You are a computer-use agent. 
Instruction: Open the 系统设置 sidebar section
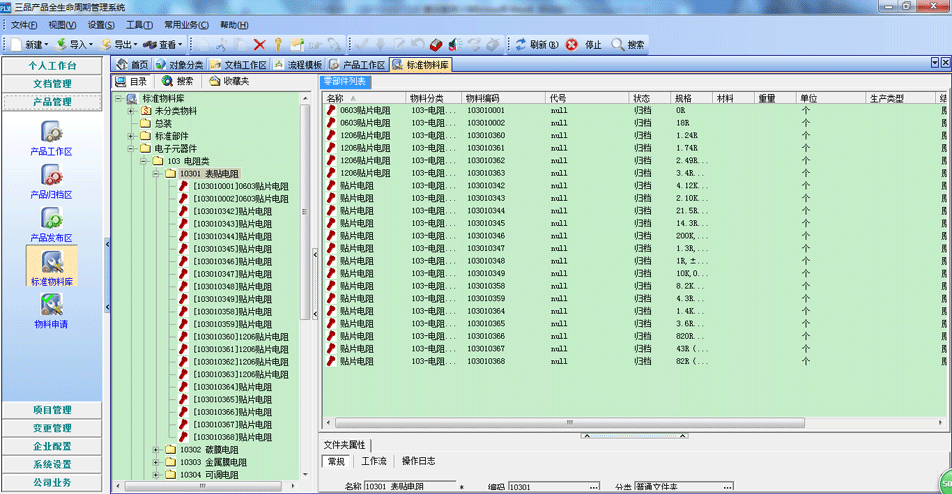pos(52,464)
